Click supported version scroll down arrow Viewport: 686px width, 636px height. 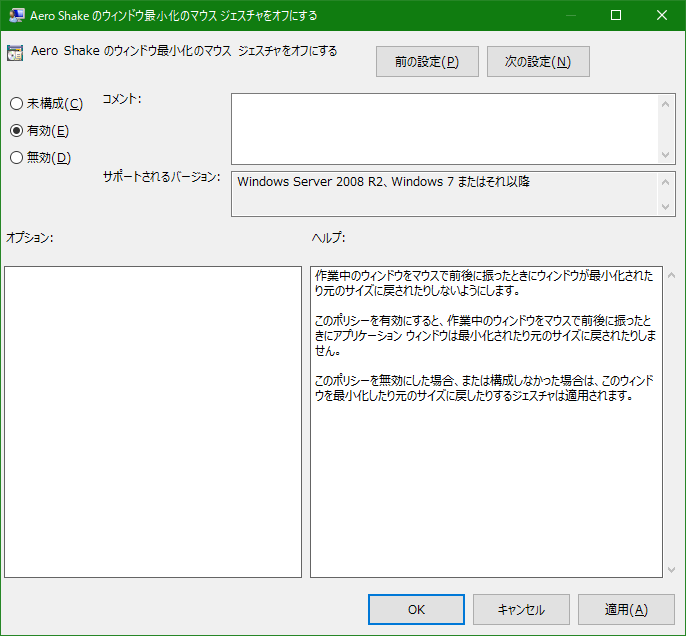(x=665, y=206)
